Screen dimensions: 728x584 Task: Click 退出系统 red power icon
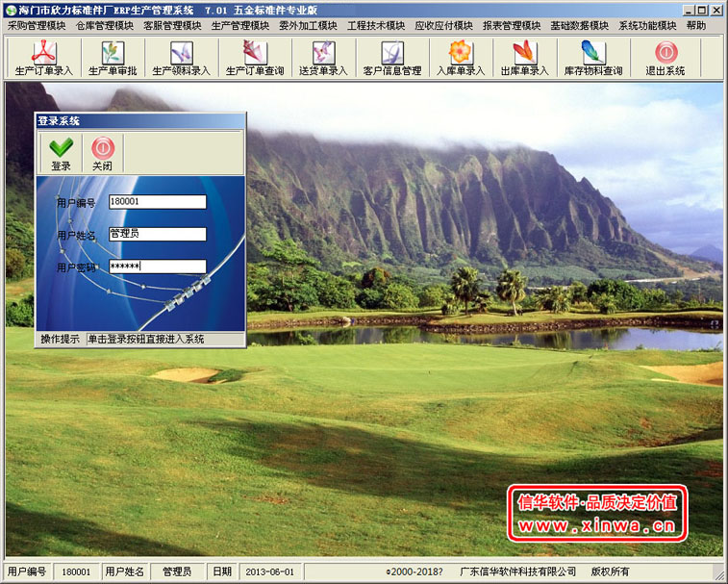[665, 58]
